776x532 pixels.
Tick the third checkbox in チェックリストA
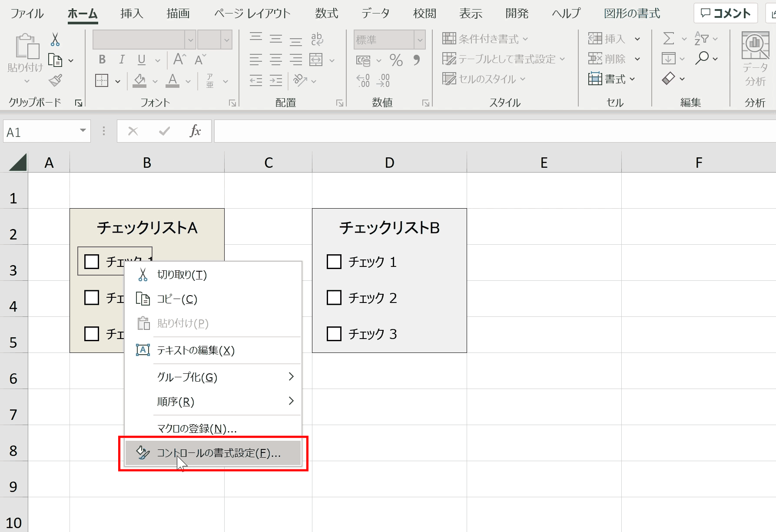tap(92, 334)
